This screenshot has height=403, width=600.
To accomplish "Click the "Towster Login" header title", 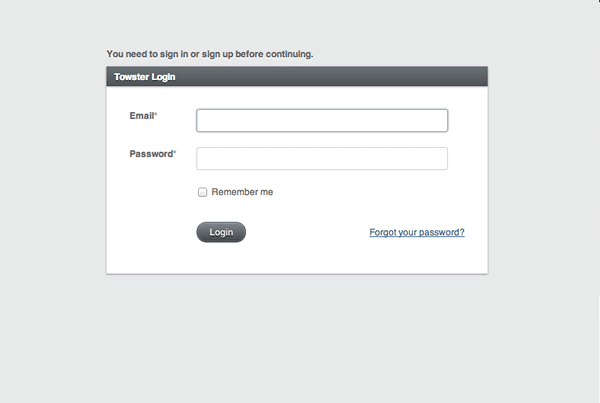I will point(145,76).
